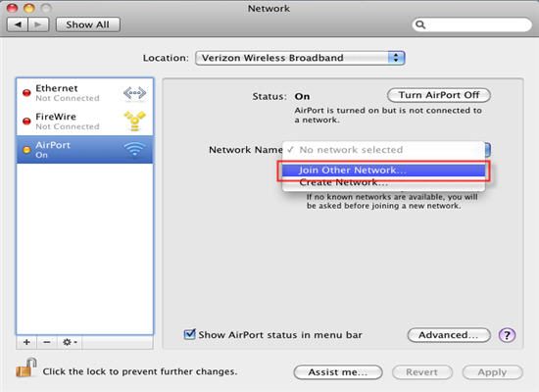Click the Network Name dropdown arrows

(x=488, y=150)
